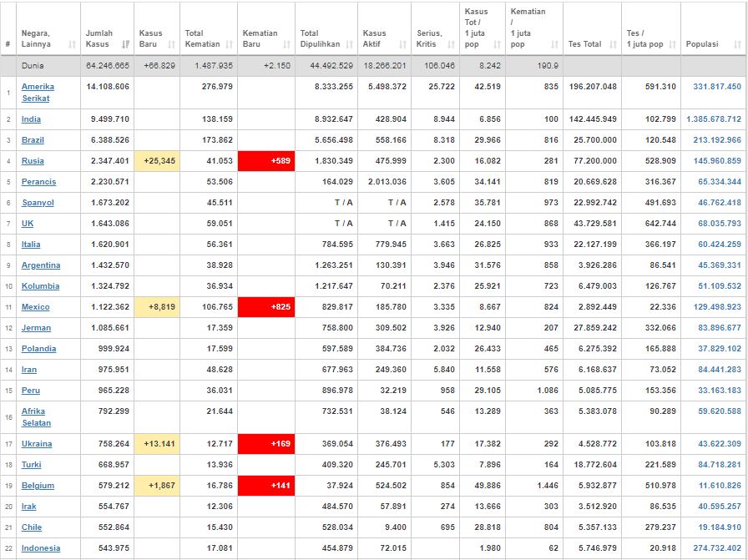This screenshot has width=748, height=560.
Task: Open the India country link
Action: click(x=31, y=119)
